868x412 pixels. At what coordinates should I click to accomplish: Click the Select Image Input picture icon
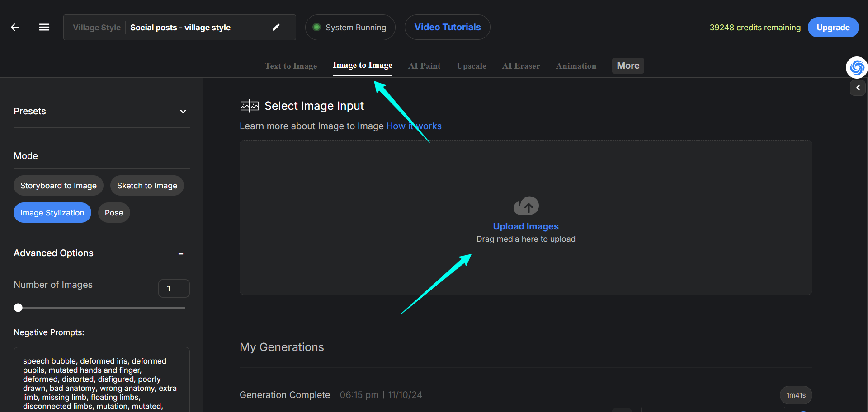pyautogui.click(x=250, y=106)
